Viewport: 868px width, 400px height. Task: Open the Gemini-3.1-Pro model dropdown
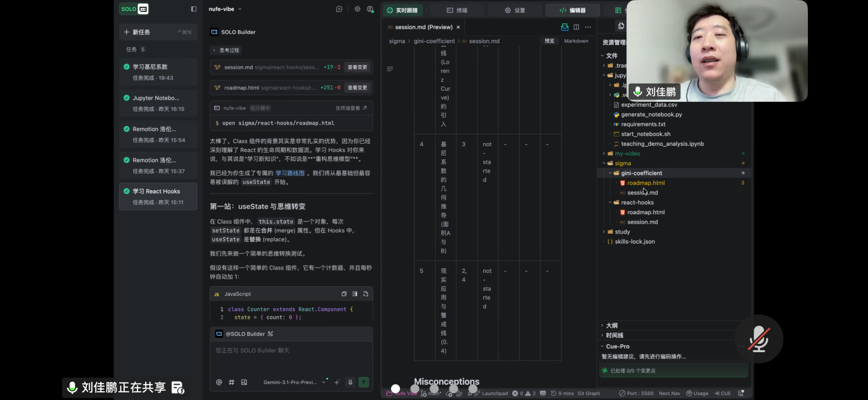[x=294, y=382]
